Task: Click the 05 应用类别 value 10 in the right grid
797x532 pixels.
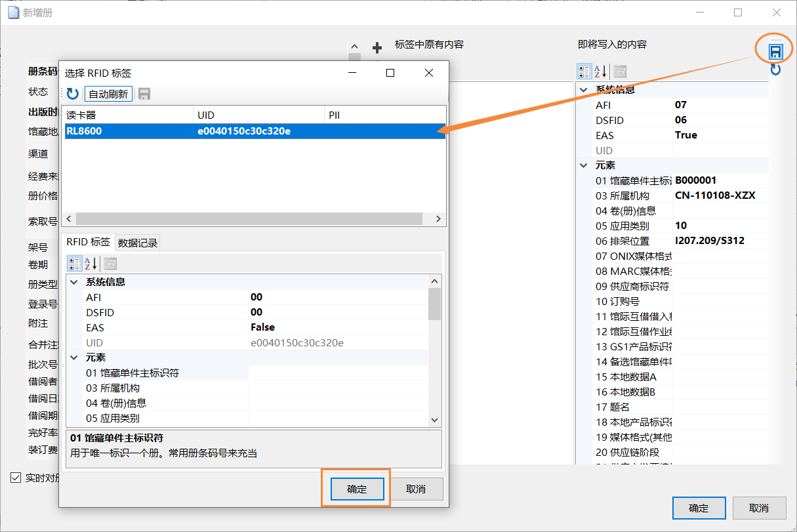Action: [x=681, y=226]
